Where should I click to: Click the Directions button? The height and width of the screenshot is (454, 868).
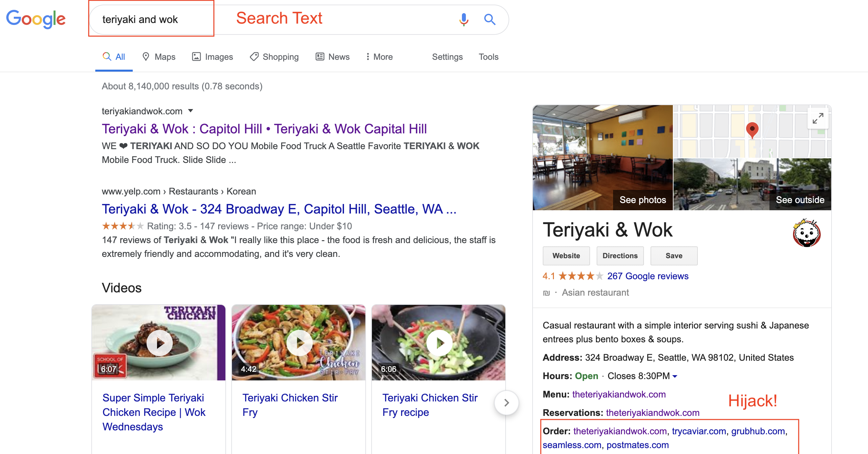pyautogui.click(x=620, y=256)
